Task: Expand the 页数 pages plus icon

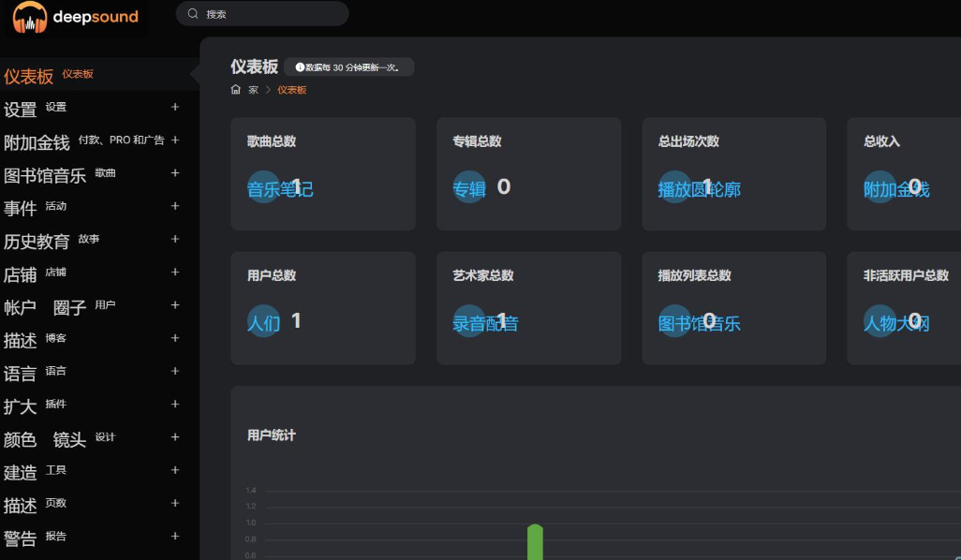Action: [x=174, y=504]
